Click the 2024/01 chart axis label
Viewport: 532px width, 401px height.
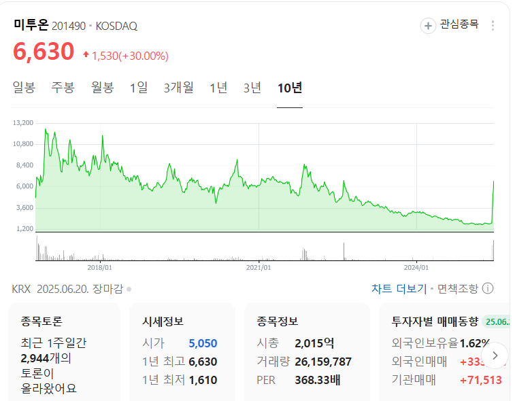click(416, 267)
